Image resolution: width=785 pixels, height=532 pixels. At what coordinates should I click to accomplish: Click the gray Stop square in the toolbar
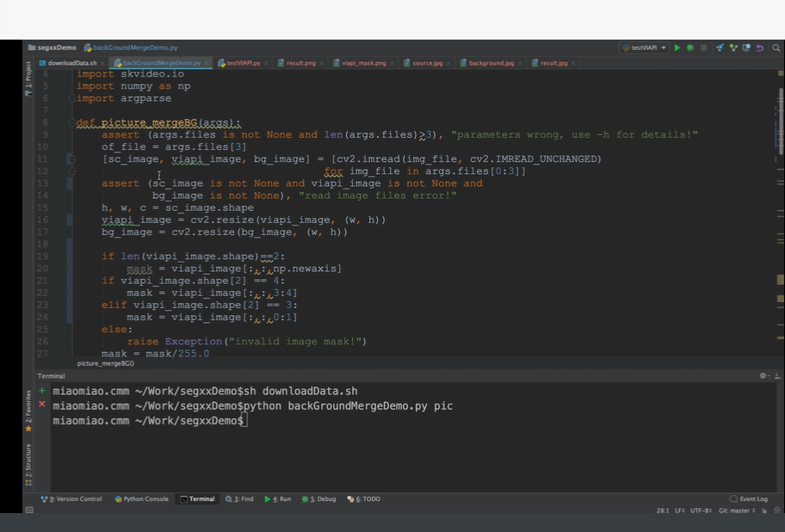tap(703, 47)
